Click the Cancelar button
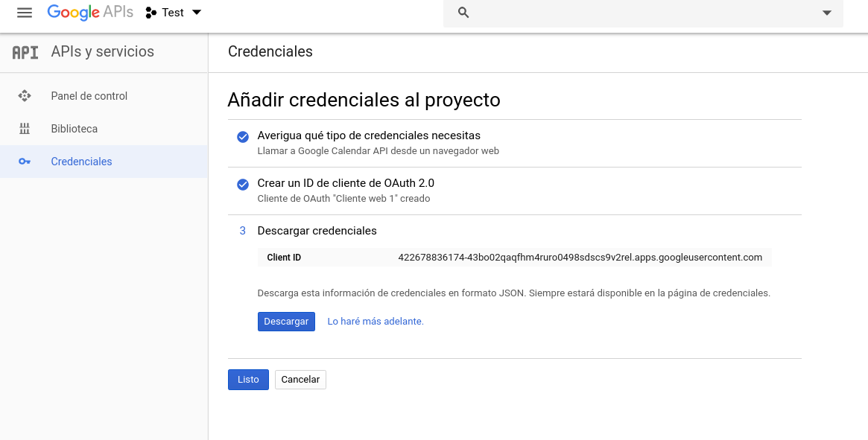The image size is (868, 440). tap(300, 380)
